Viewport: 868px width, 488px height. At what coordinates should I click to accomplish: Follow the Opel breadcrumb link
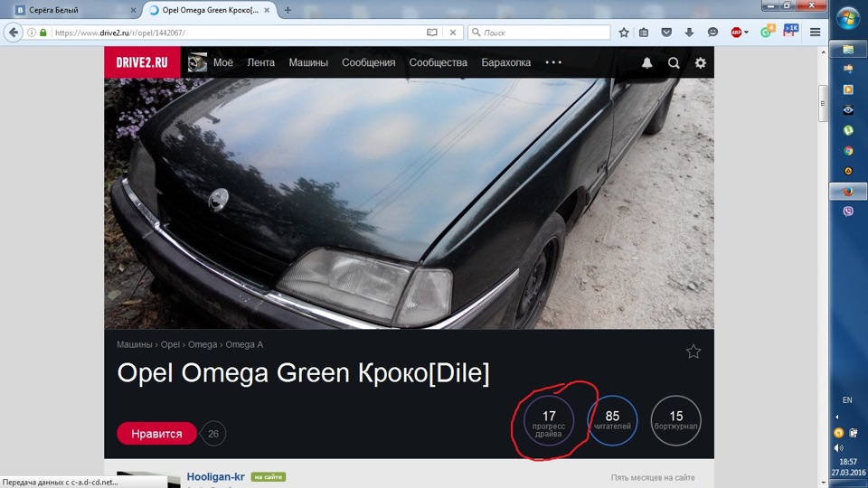point(170,344)
